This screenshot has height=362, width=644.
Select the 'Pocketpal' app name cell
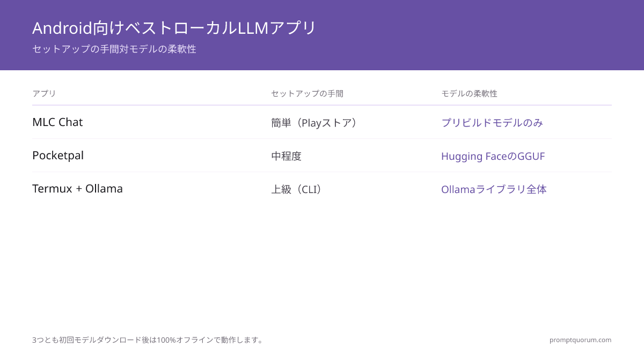58,156
